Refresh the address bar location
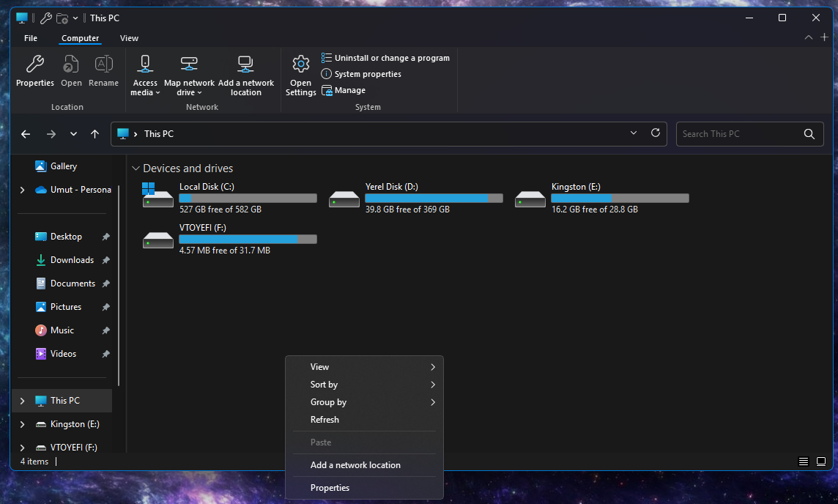 pos(655,133)
